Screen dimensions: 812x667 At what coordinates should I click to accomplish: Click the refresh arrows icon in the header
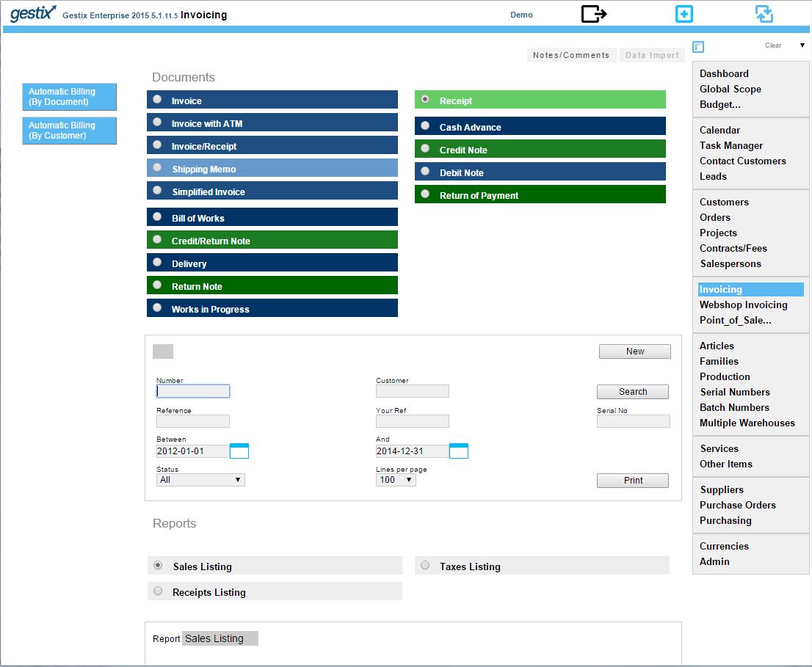tap(764, 14)
